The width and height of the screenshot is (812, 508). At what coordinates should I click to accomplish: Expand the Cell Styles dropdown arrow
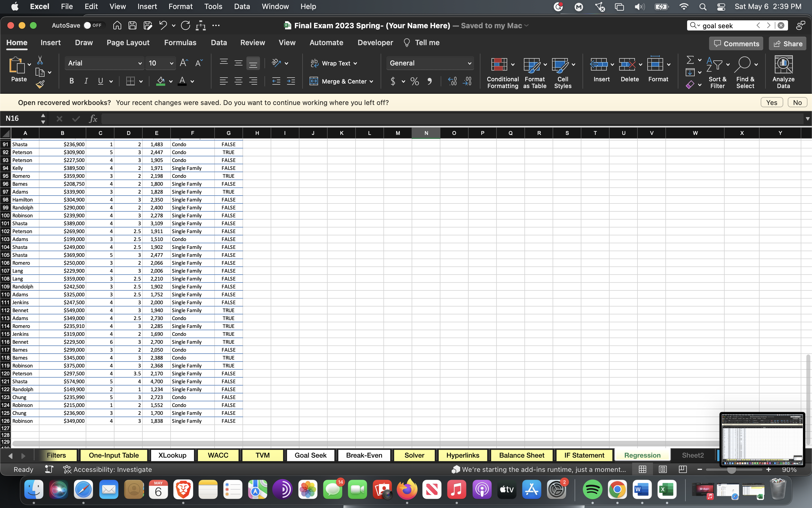pyautogui.click(x=573, y=64)
